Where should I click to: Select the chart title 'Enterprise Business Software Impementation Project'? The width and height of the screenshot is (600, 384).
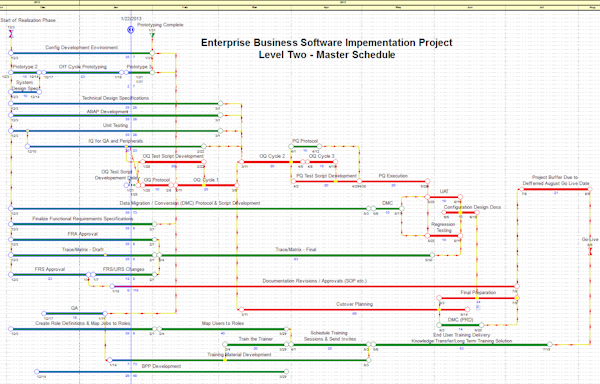click(x=326, y=42)
